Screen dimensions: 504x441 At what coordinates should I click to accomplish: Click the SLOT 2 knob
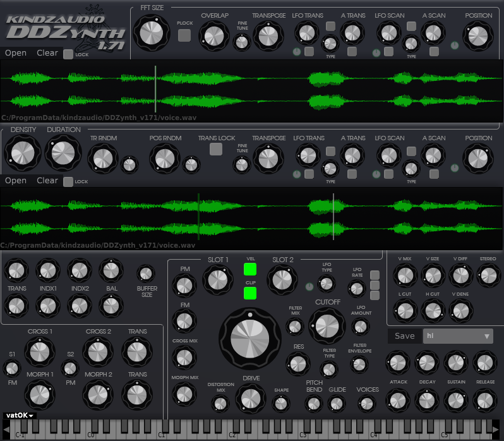click(282, 280)
